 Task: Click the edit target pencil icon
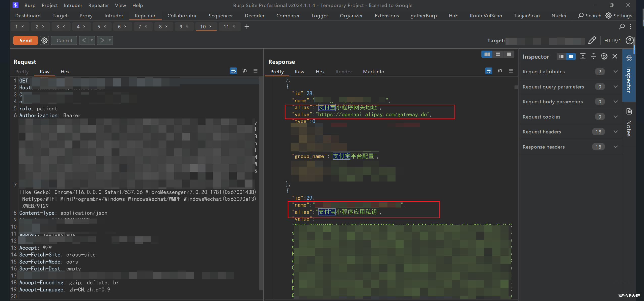click(x=592, y=40)
